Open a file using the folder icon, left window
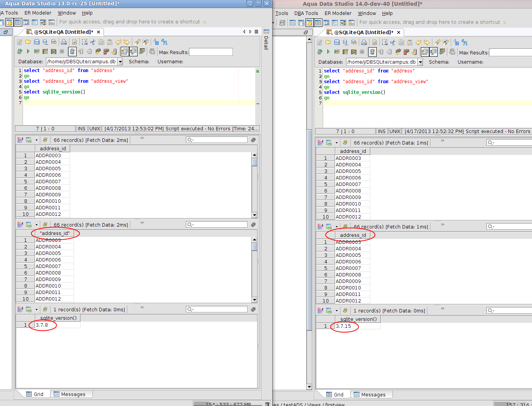The height and width of the screenshot is (406, 532). 28,42
